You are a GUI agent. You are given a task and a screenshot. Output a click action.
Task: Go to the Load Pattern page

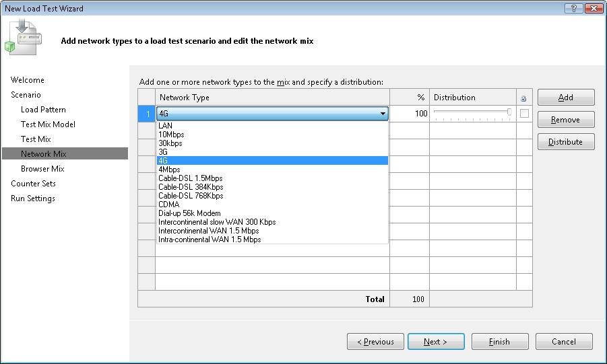[x=43, y=110]
